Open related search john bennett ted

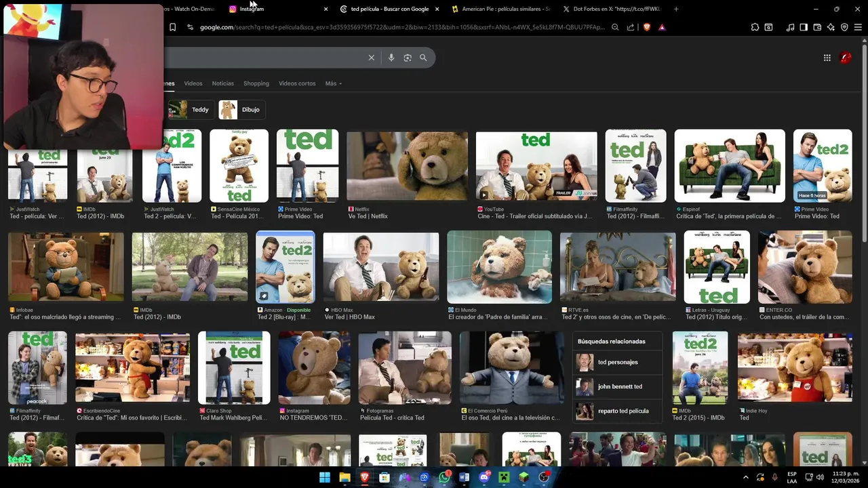[618, 386]
